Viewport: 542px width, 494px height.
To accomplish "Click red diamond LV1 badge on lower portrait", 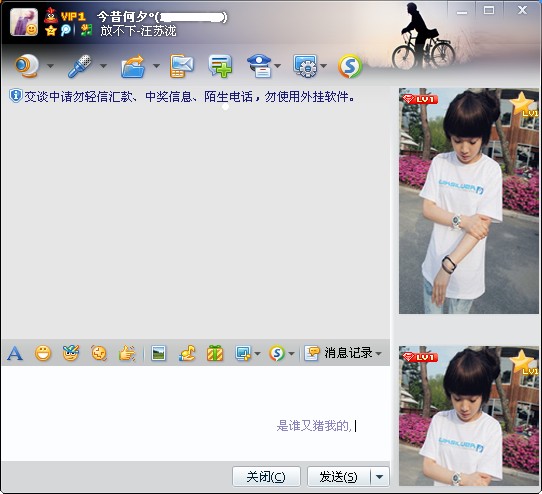I will (420, 357).
